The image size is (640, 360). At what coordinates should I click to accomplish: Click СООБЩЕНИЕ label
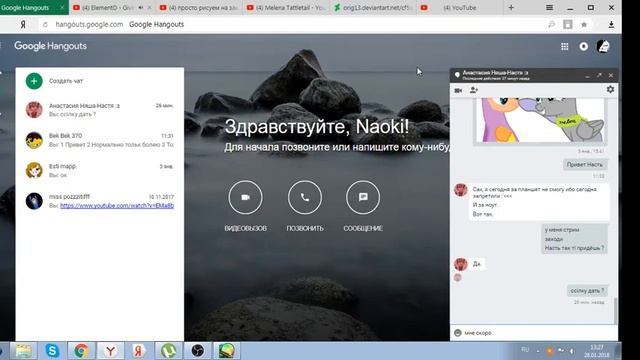[363, 229]
